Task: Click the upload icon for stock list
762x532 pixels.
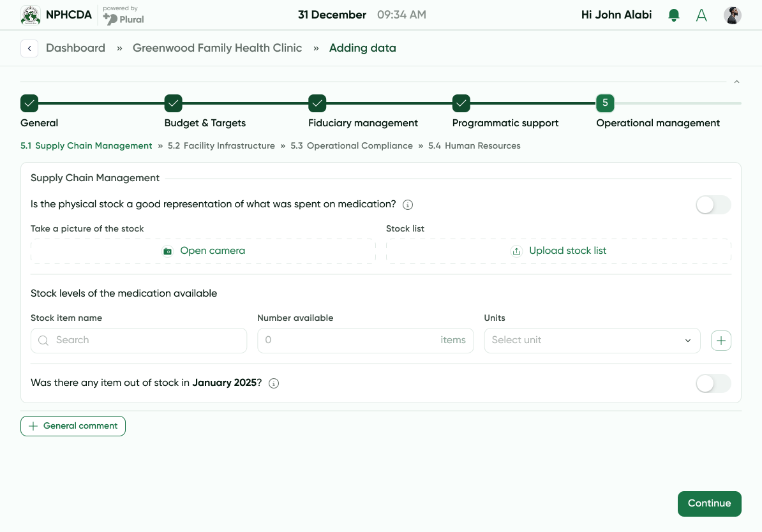Action: click(516, 251)
